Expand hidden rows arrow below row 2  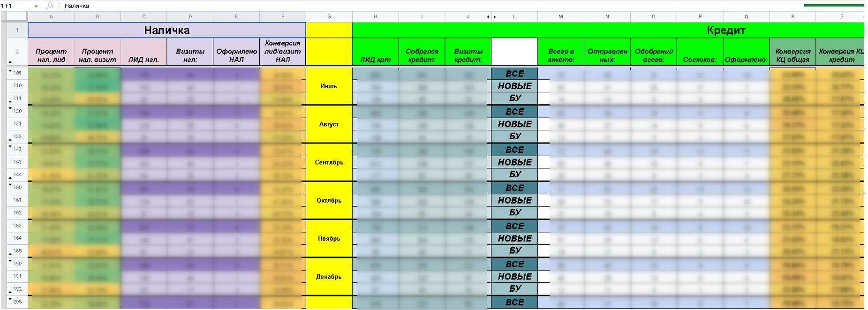(10, 62)
